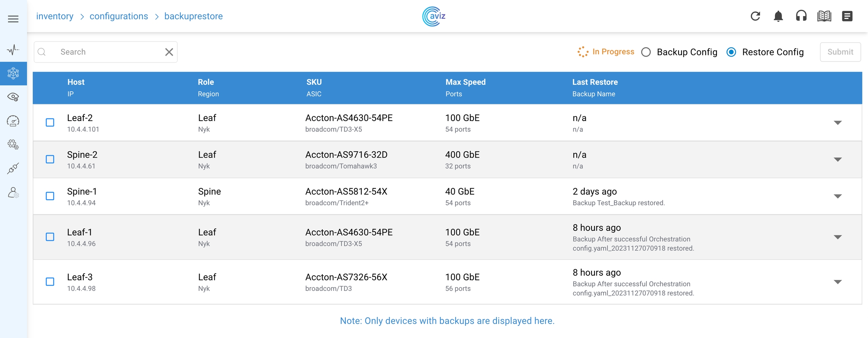Expand the Leaf-3 row details
The image size is (868, 338).
(x=837, y=282)
